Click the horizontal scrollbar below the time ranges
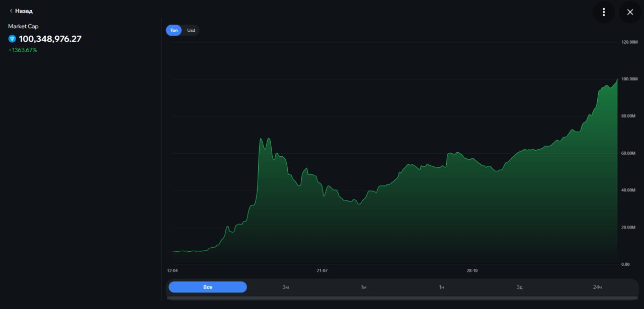The width and height of the screenshot is (644, 309). [403, 298]
